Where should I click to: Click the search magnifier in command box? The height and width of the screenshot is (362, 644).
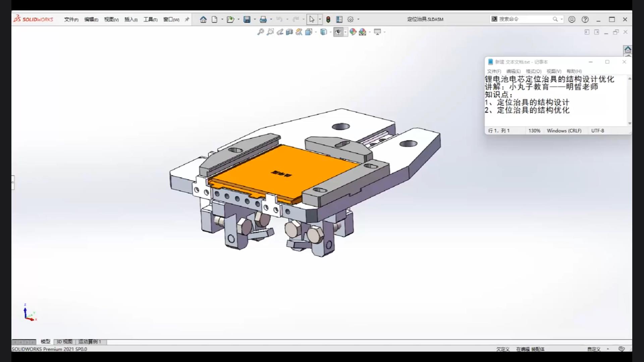tap(555, 19)
